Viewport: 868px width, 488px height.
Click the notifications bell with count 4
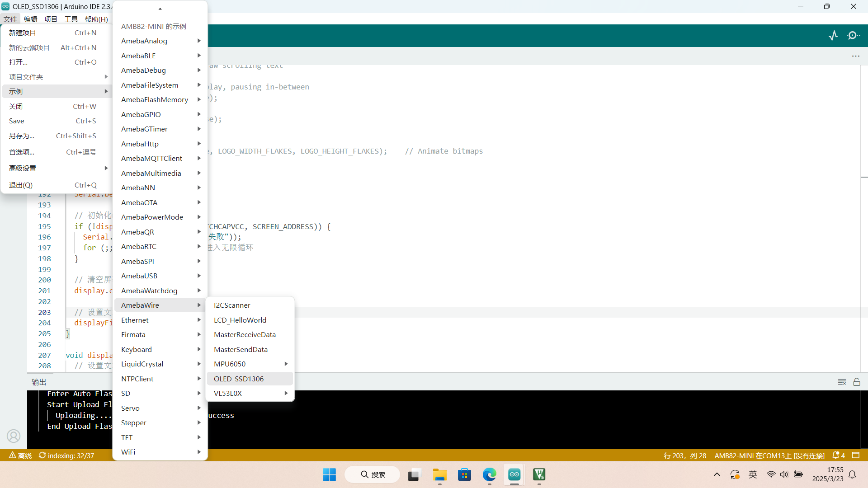tap(839, 455)
